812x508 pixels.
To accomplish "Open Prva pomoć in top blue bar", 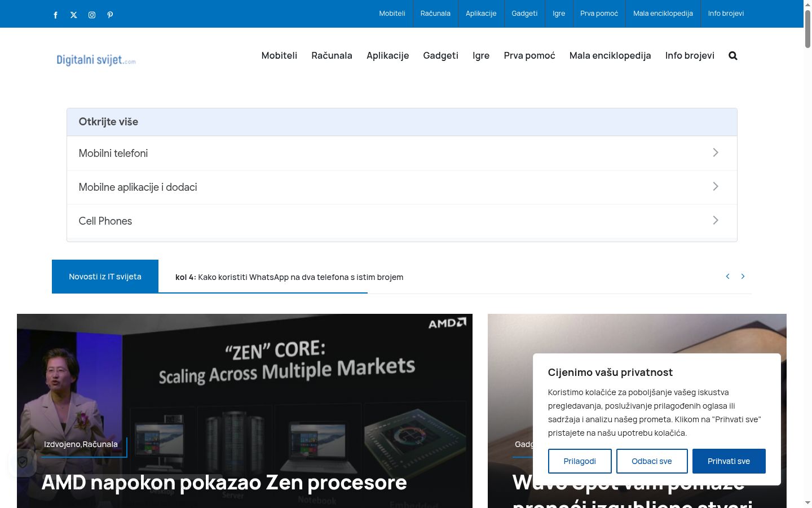I will [599, 14].
